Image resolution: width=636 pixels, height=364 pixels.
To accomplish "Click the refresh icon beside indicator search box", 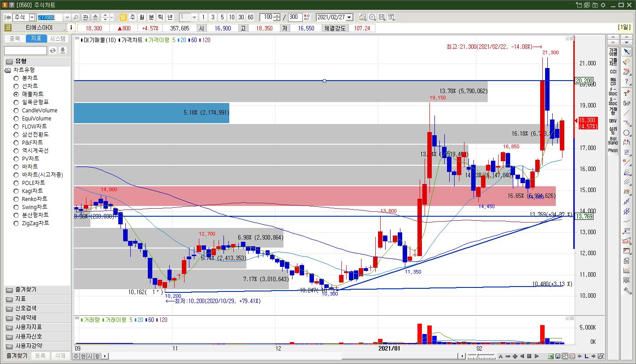I will (x=53, y=51).
